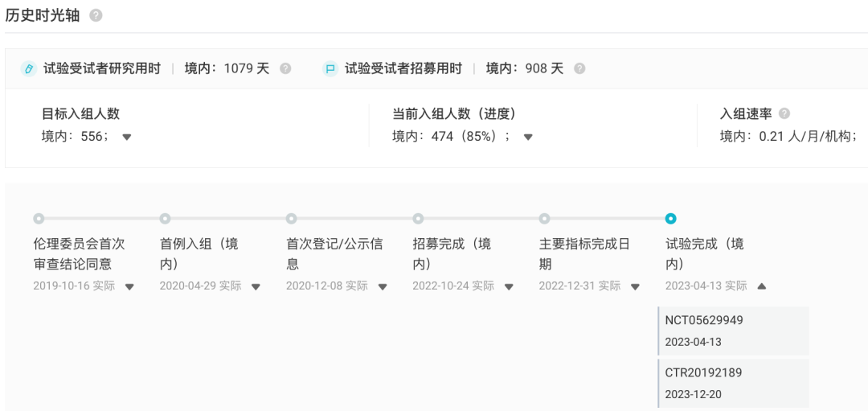Click 目标入组人数 label
The width and height of the screenshot is (868, 411).
(81, 114)
